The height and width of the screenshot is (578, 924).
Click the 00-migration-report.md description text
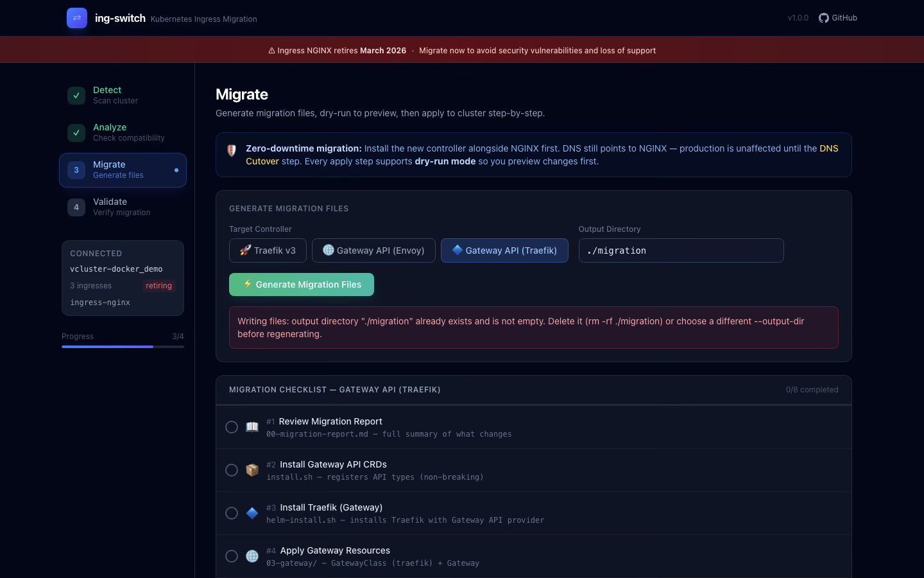(389, 434)
